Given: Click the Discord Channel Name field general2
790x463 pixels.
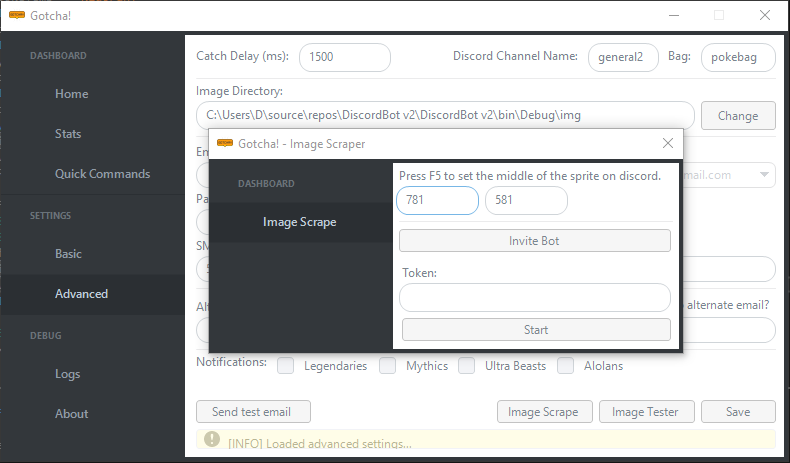Looking at the screenshot, I should click(623, 57).
